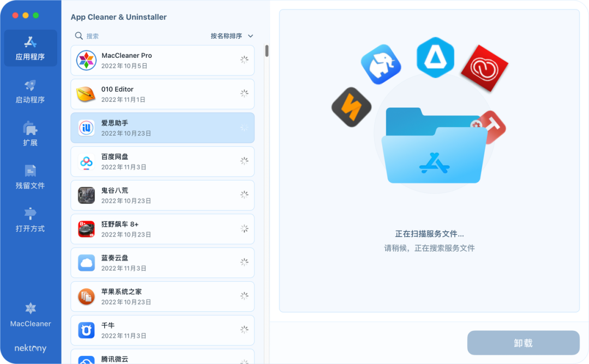Select the 蓝奏云盘 app icon
The height and width of the screenshot is (364, 589).
pyautogui.click(x=86, y=263)
